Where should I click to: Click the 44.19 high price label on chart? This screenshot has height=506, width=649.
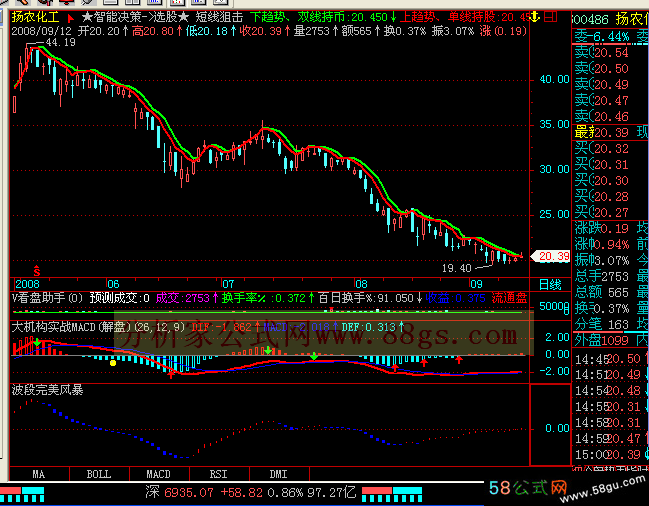(60, 42)
